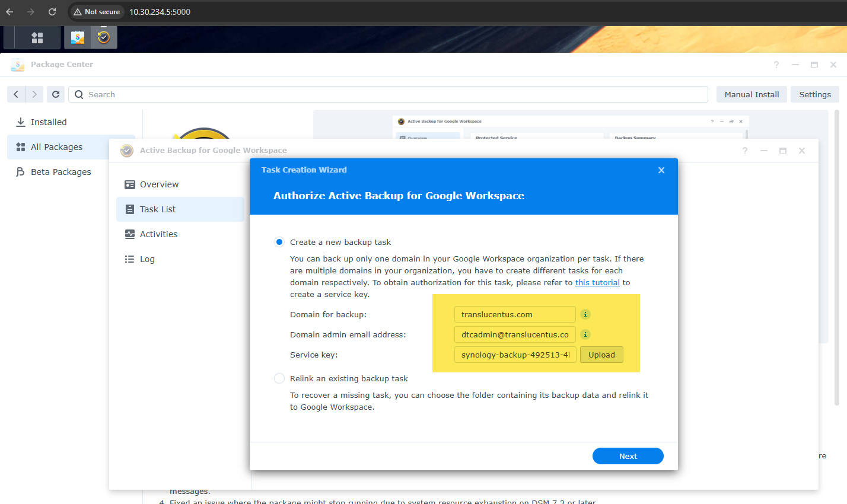
Task: Select Installed in Package Center sidebar
Action: pyautogui.click(x=71, y=122)
